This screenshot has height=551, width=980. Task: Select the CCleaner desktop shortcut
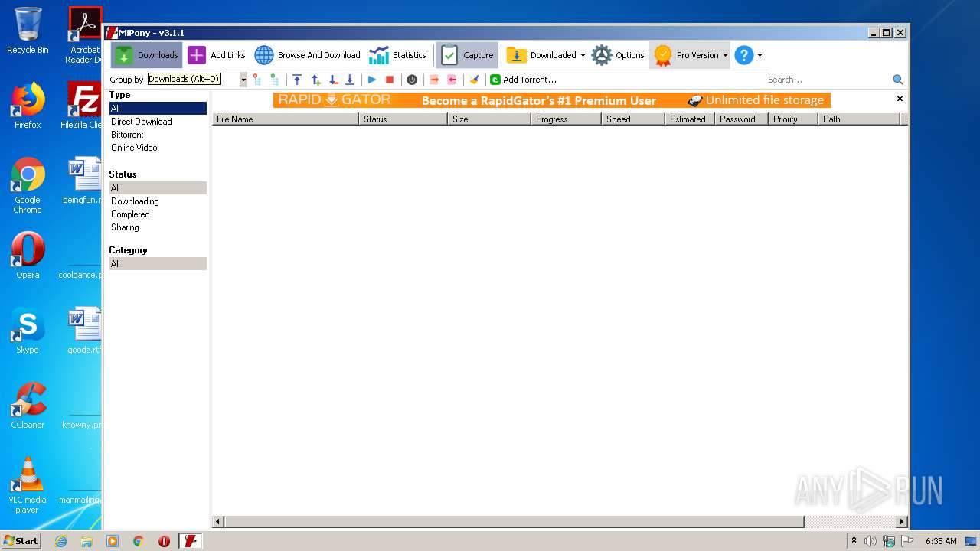(28, 406)
